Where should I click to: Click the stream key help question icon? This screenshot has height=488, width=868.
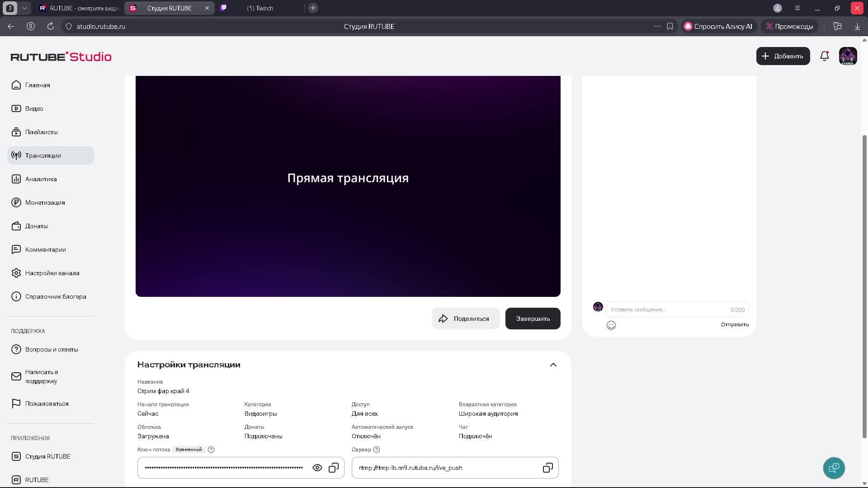[211, 450]
